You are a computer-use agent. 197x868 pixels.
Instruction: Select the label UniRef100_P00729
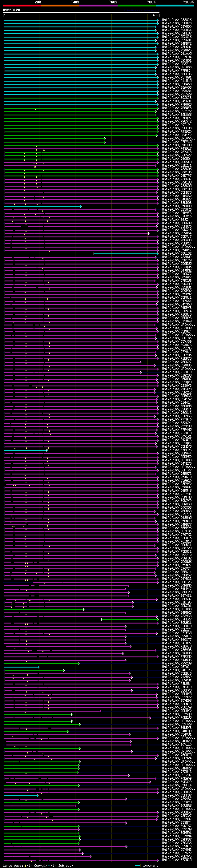pos(177,548)
